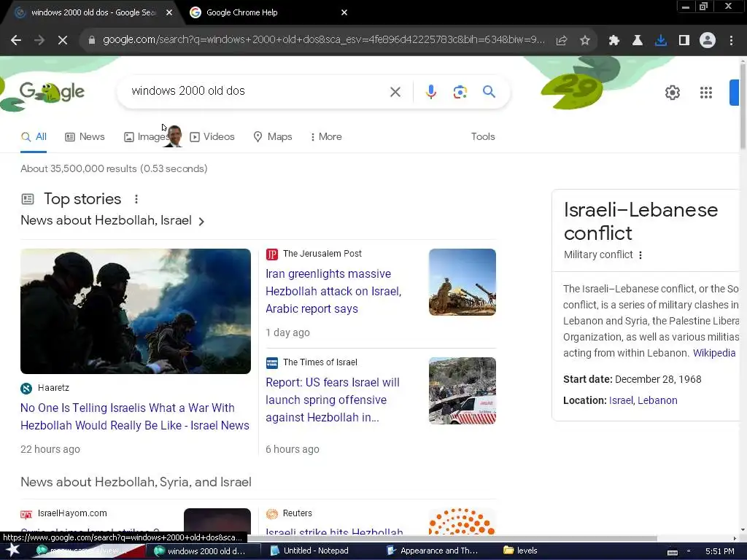Expand the More search filters menu
747x560 pixels.
coord(326,137)
